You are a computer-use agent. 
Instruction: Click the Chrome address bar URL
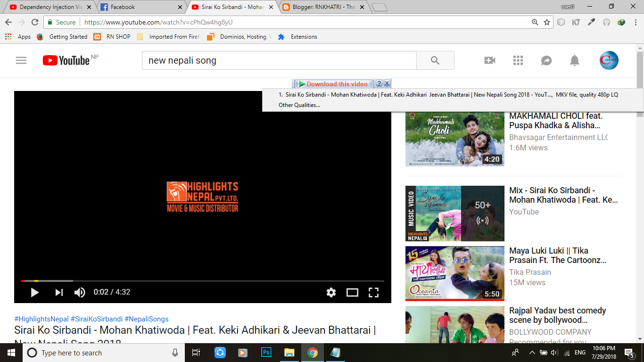158,22
